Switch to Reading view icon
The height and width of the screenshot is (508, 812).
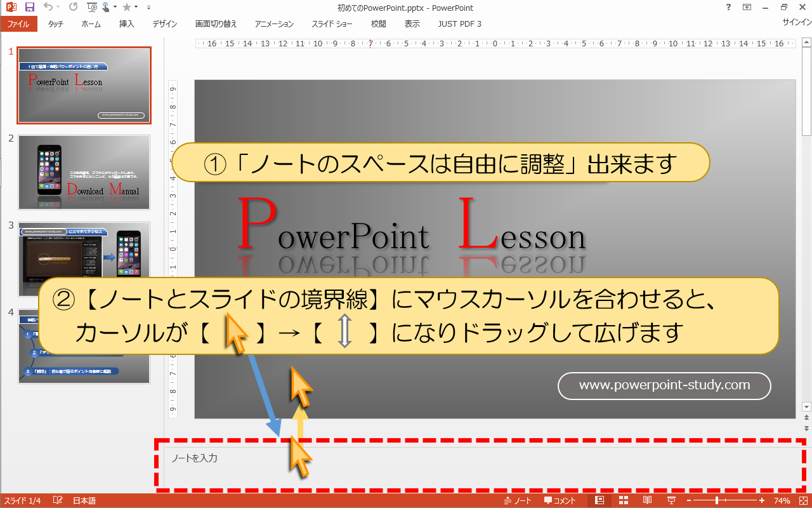pyautogui.click(x=647, y=501)
